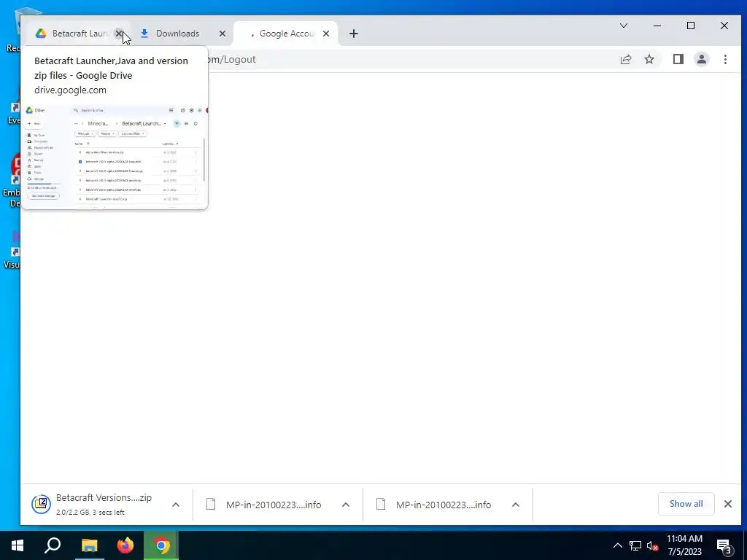Open second MP-in-20100223 info download
747x560 pixels.
[x=435, y=505]
